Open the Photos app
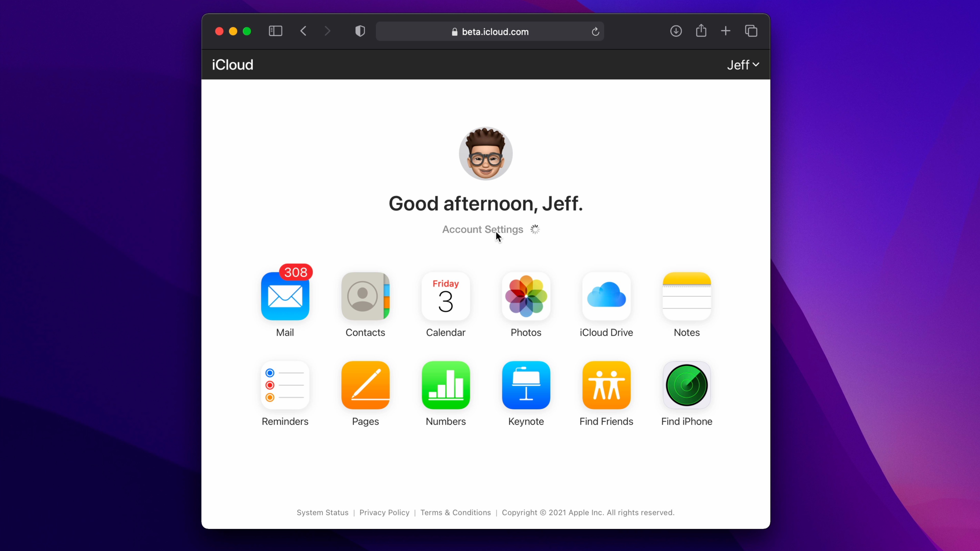Screen dimensions: 980x551 (526, 296)
